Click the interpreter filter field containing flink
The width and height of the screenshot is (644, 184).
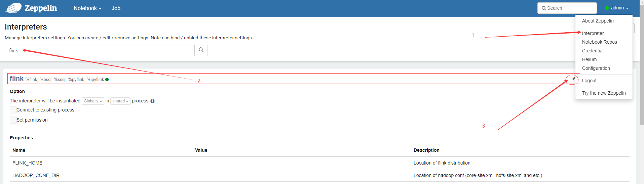100,50
